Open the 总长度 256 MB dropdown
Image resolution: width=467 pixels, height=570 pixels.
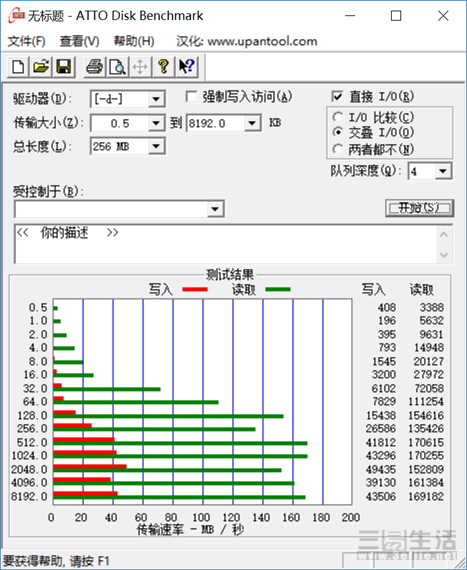coord(156,146)
